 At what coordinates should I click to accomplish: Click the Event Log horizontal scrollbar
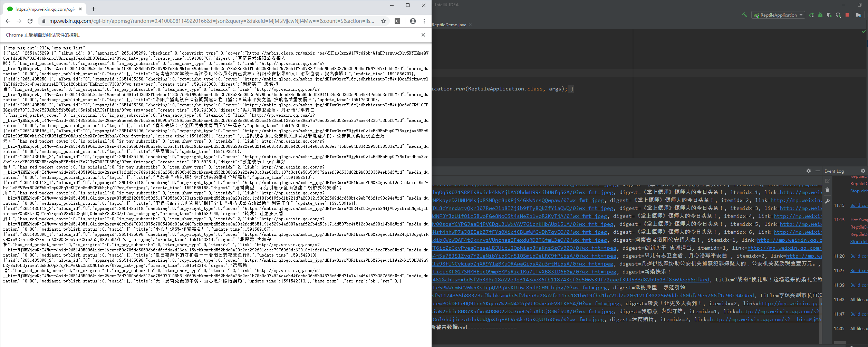[840, 343]
